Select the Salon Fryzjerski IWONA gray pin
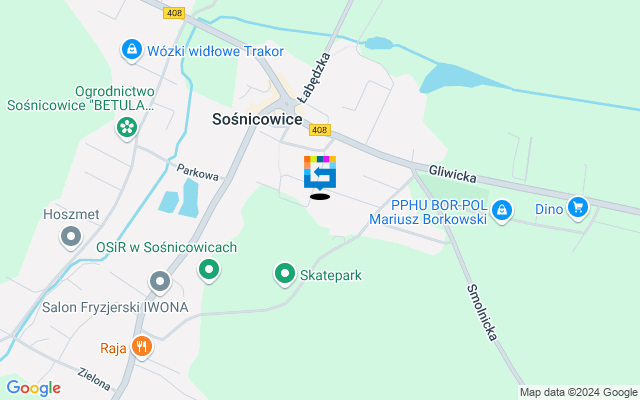640x400 pixels. click(x=160, y=282)
